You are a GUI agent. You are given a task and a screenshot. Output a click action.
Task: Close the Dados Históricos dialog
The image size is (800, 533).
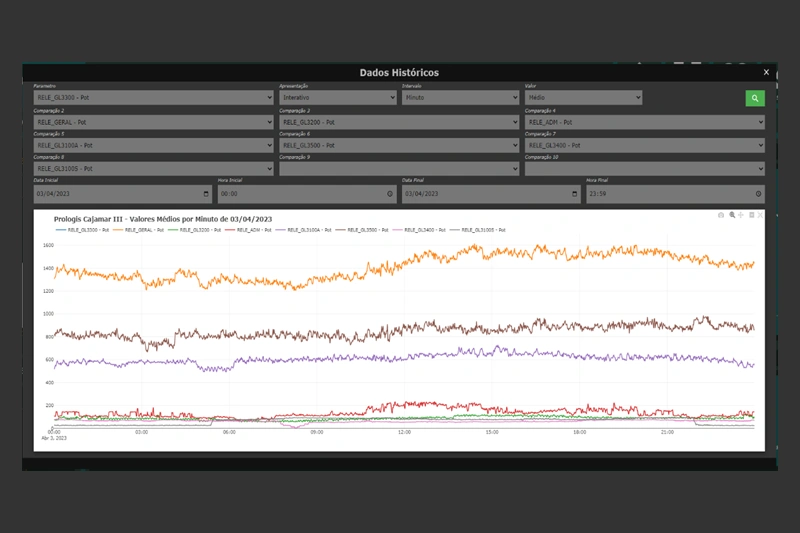click(766, 72)
